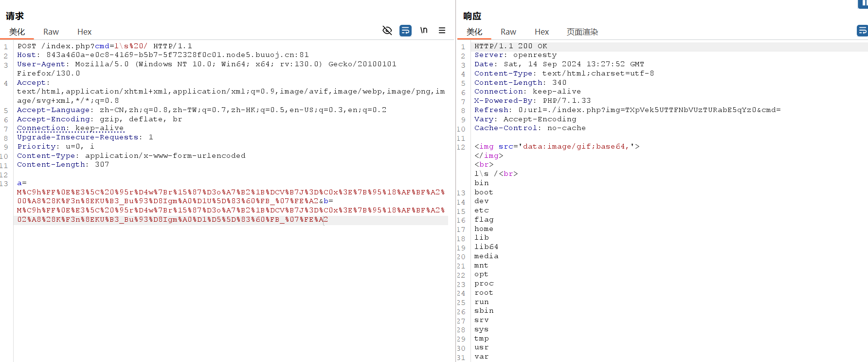Select the request 美化 tab
The image size is (868, 362).
17,32
